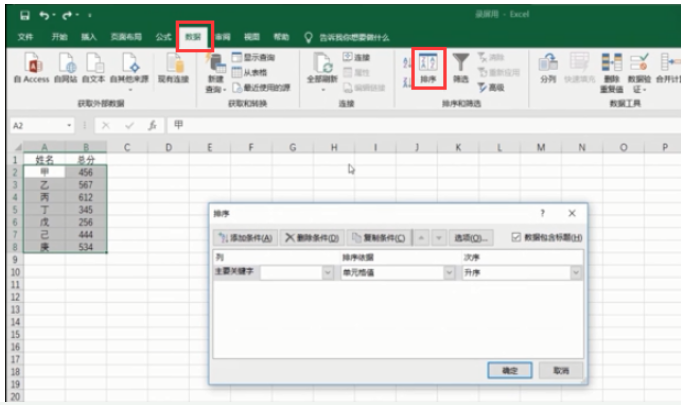Click the 现有连接 existing connections icon
The width and height of the screenshot is (681, 405).
173,68
